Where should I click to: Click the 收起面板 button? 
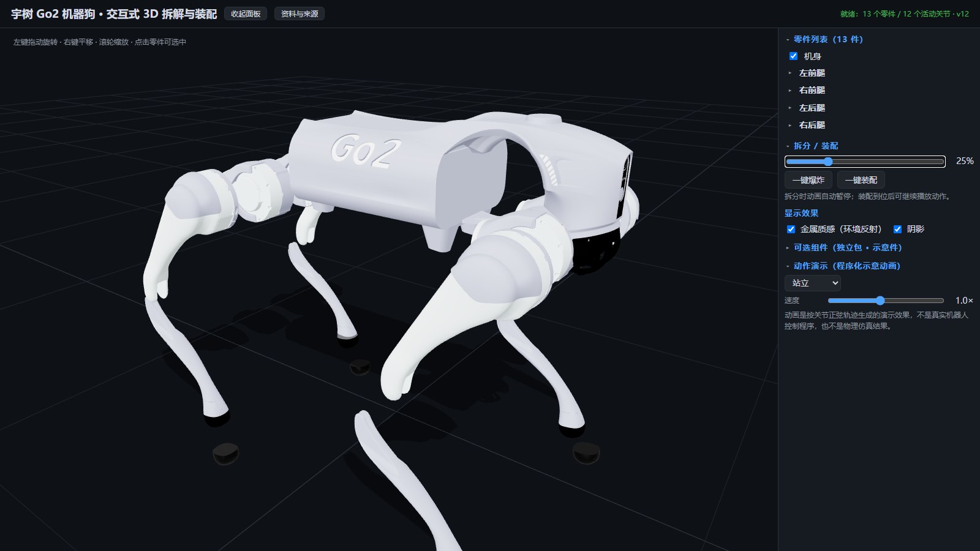coord(246,13)
